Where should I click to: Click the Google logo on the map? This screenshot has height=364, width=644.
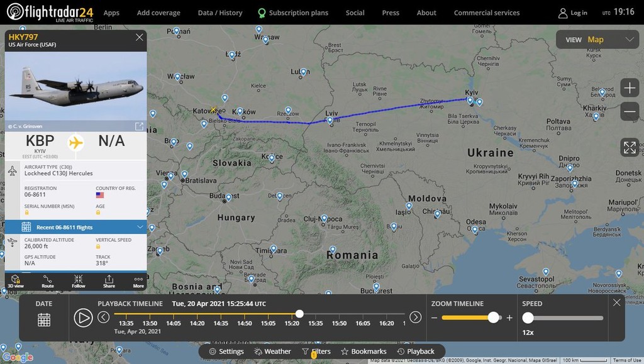(18, 358)
